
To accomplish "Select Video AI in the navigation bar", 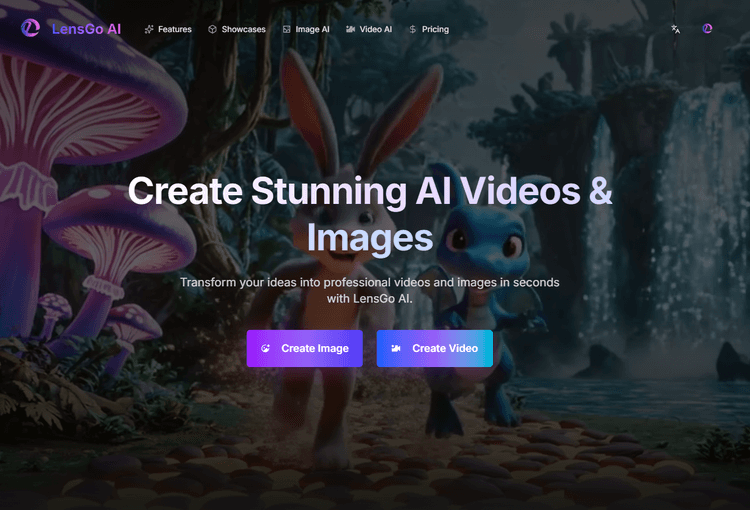I will (375, 30).
